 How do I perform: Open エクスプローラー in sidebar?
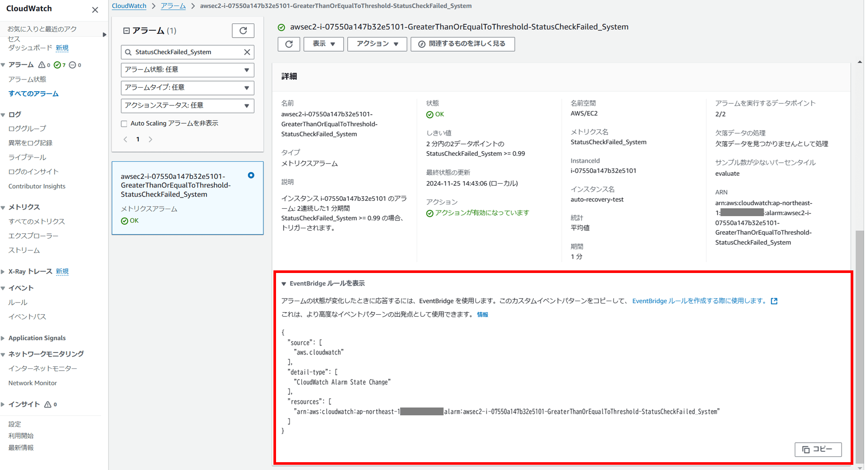(x=33, y=236)
